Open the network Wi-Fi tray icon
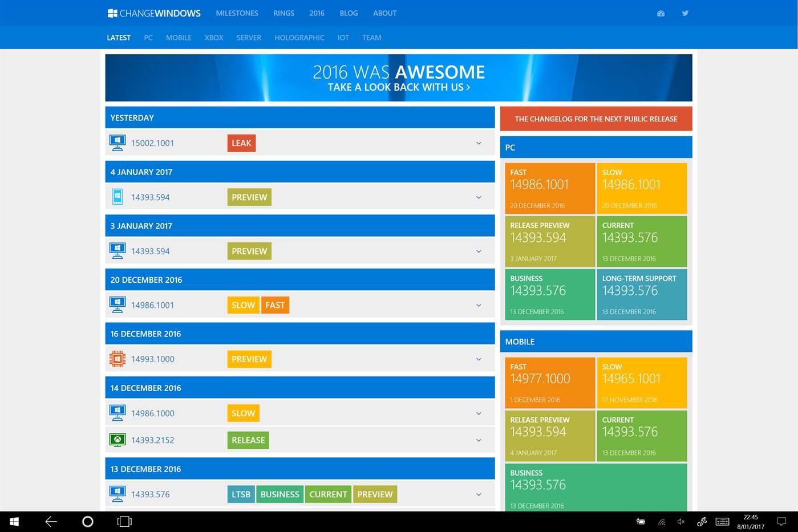The width and height of the screenshot is (798, 532). (x=662, y=522)
